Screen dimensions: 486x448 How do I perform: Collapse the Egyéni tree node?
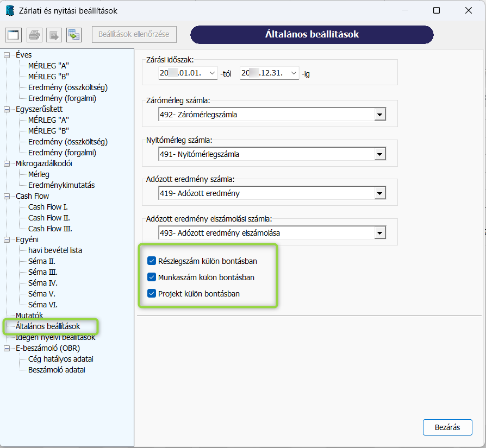click(7, 239)
